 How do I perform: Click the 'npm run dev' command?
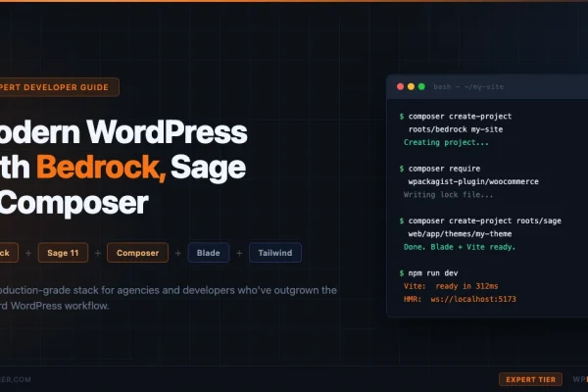point(428,273)
